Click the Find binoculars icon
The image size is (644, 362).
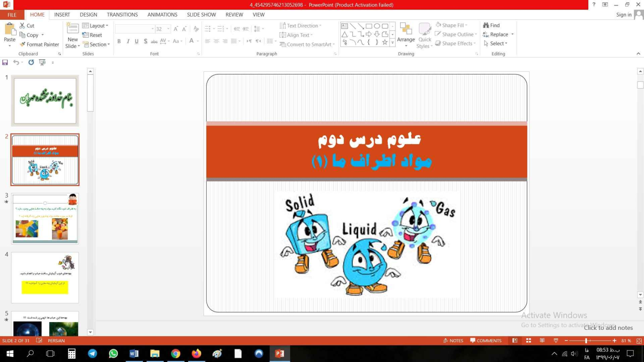click(486, 25)
